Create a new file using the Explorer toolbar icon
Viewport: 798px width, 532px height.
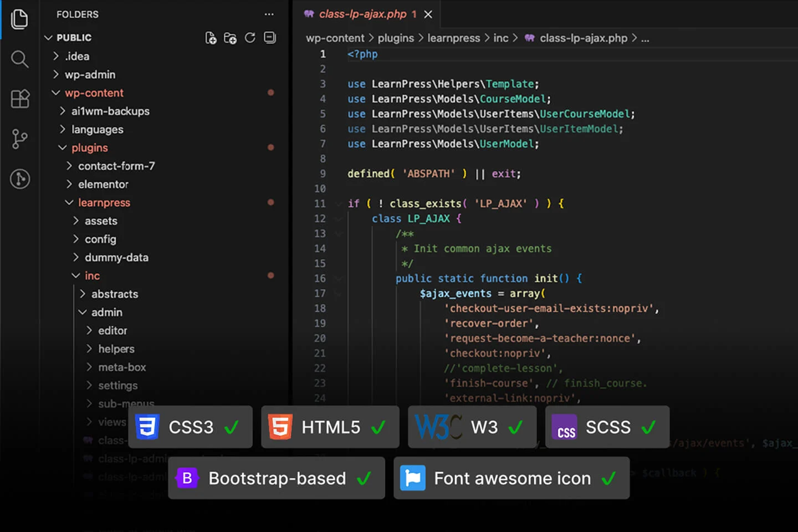point(211,38)
